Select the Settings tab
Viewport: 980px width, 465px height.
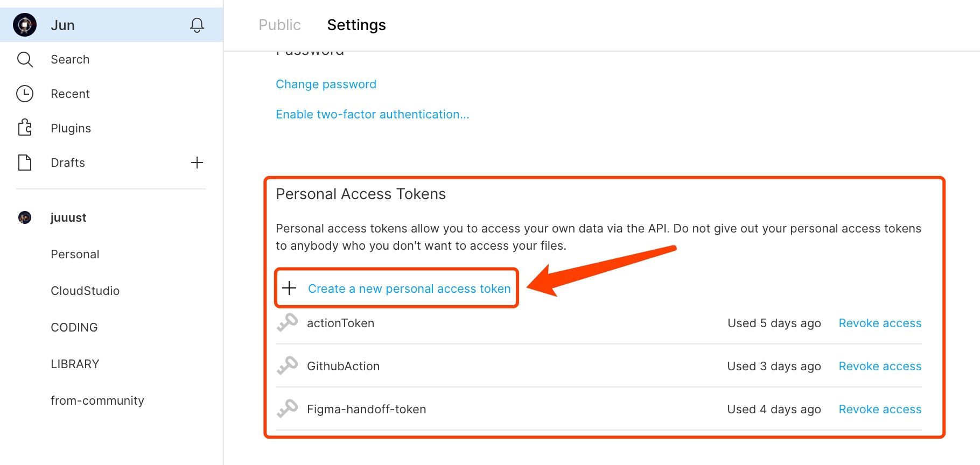pyautogui.click(x=356, y=25)
